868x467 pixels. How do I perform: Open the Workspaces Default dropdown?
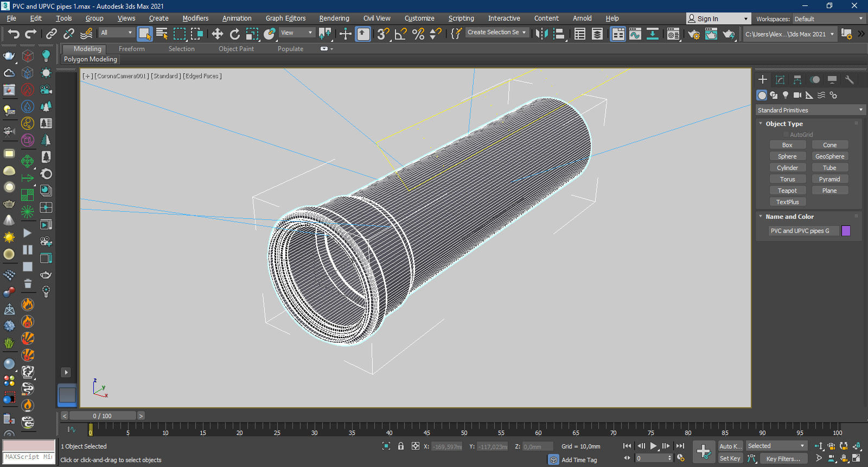click(x=828, y=19)
